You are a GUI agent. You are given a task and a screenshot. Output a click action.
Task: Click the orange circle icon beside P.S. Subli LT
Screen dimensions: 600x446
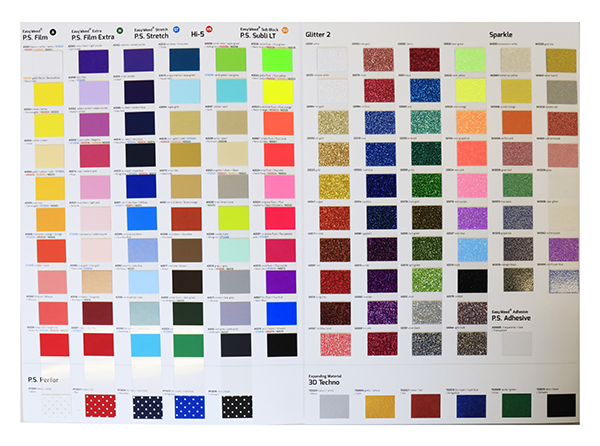click(x=285, y=30)
